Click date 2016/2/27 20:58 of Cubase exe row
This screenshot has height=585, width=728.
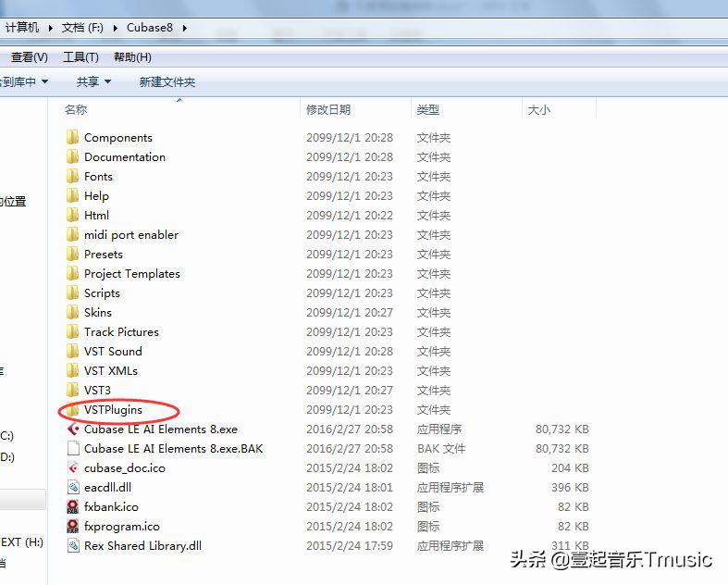[350, 429]
